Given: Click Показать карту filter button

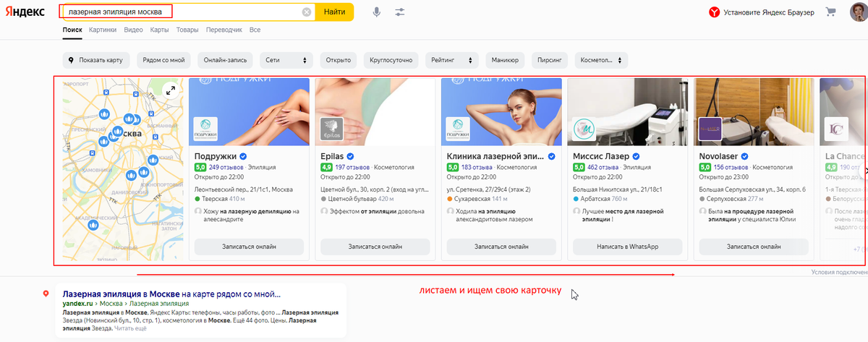Looking at the screenshot, I should click(97, 60).
